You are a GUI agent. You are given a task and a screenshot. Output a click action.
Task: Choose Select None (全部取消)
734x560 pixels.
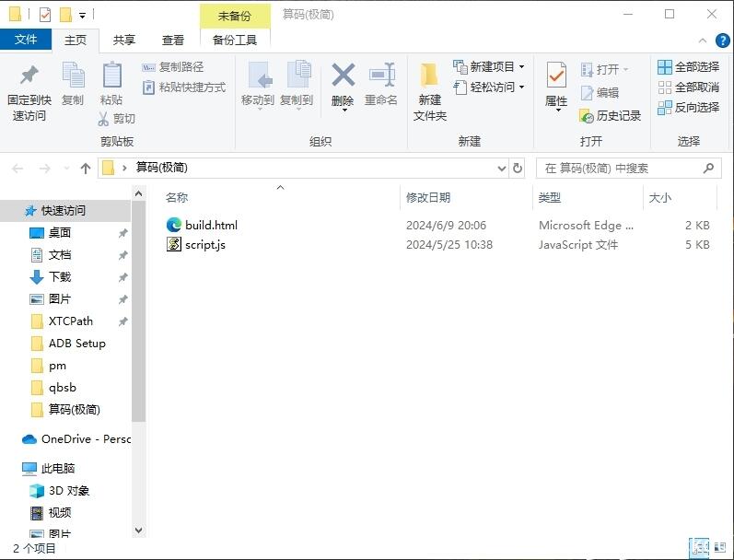click(688, 87)
